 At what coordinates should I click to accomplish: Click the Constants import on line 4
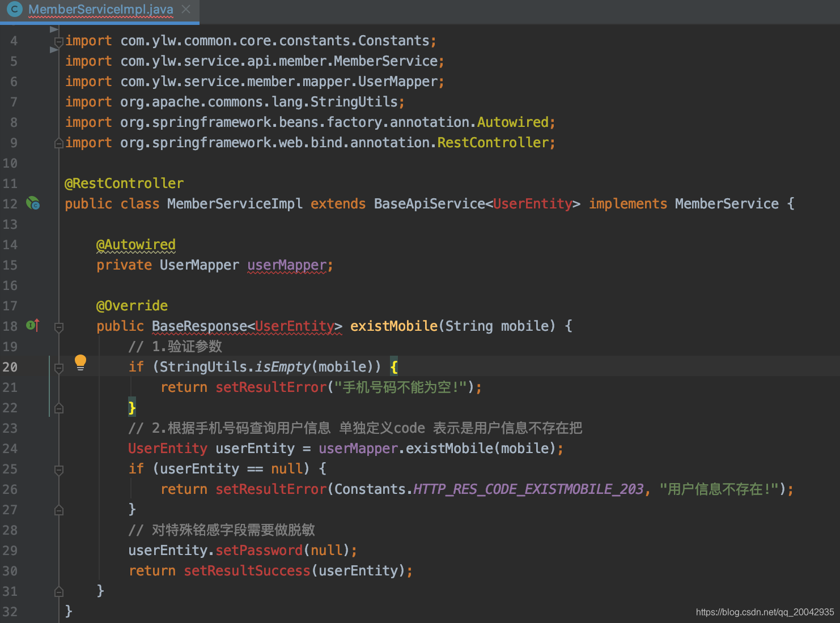(394, 41)
